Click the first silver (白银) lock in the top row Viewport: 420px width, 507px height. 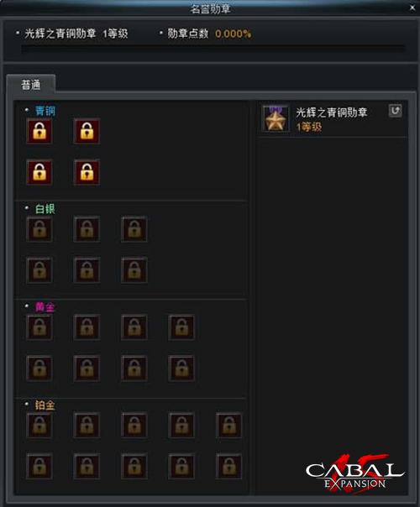tap(39, 229)
